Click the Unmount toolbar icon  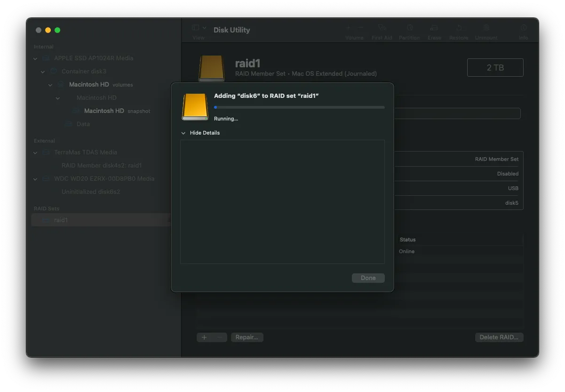pos(486,28)
